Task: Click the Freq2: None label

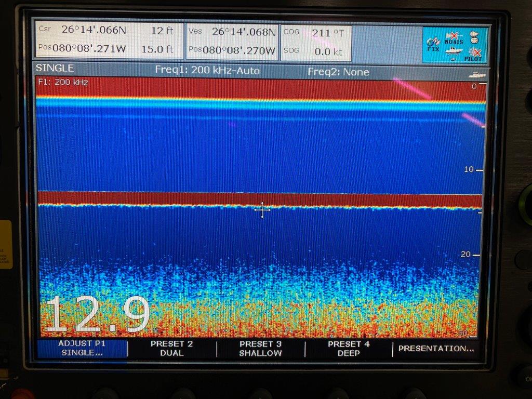Action: (x=338, y=72)
